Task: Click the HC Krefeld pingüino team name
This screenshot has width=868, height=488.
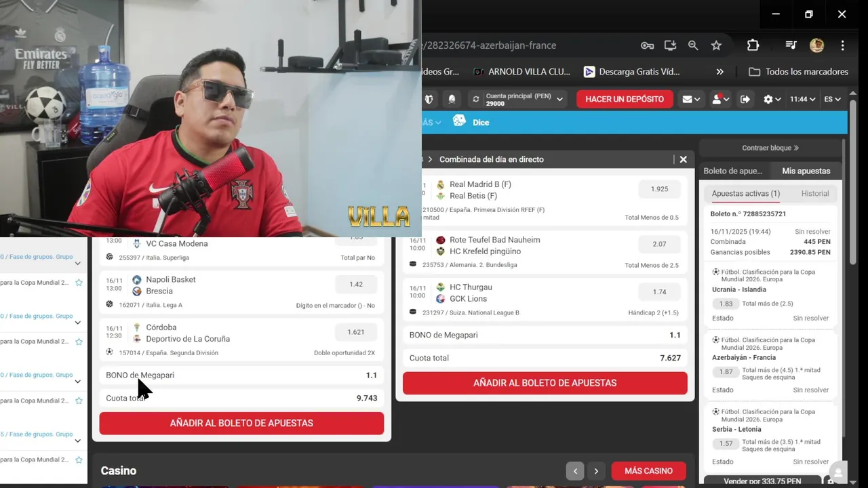Action: [486, 251]
